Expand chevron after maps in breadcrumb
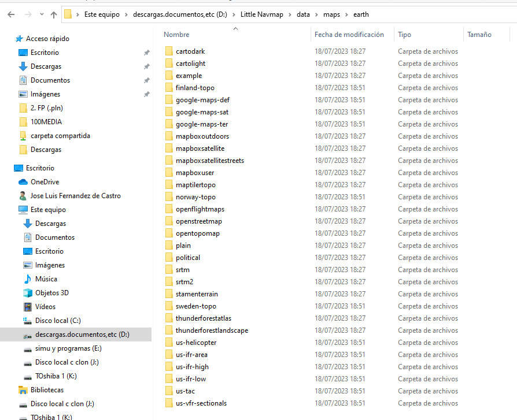The image size is (517, 420). [346, 14]
